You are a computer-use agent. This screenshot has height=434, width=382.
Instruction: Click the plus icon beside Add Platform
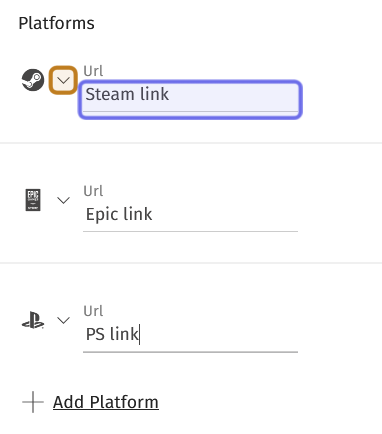pyautogui.click(x=33, y=402)
